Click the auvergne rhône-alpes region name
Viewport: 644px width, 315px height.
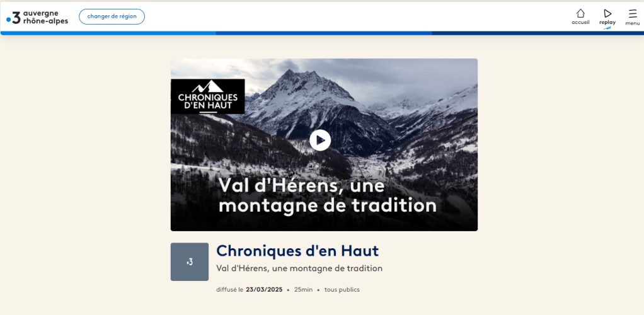pos(45,17)
